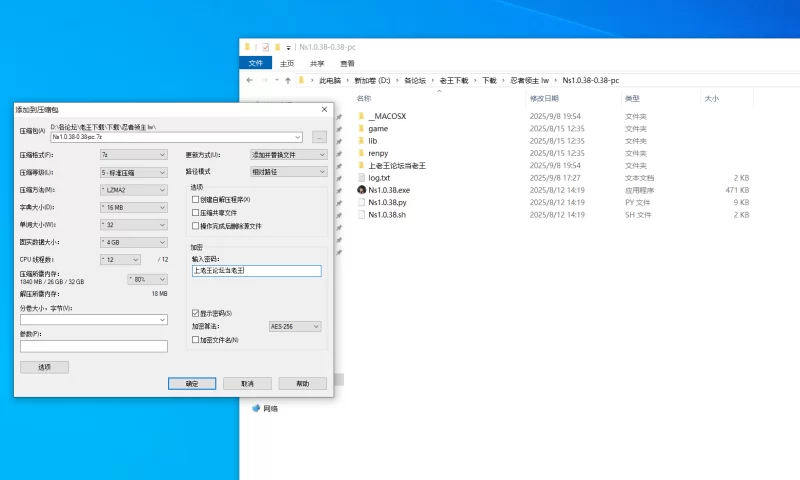Sort by 名称 column header
Screen dimensions: 800x480
pyautogui.click(x=364, y=98)
